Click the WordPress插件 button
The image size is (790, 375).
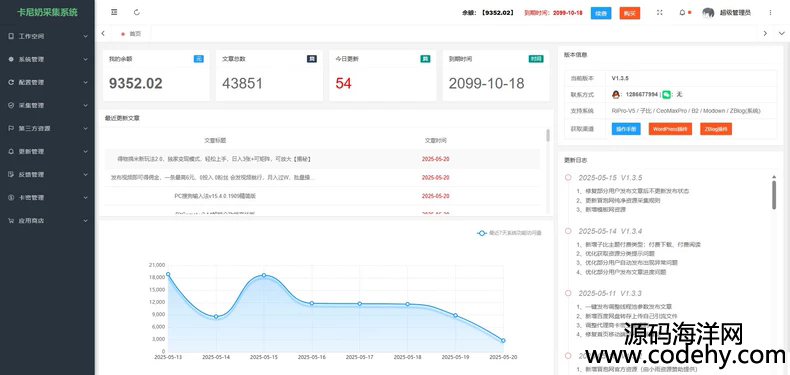(670, 129)
